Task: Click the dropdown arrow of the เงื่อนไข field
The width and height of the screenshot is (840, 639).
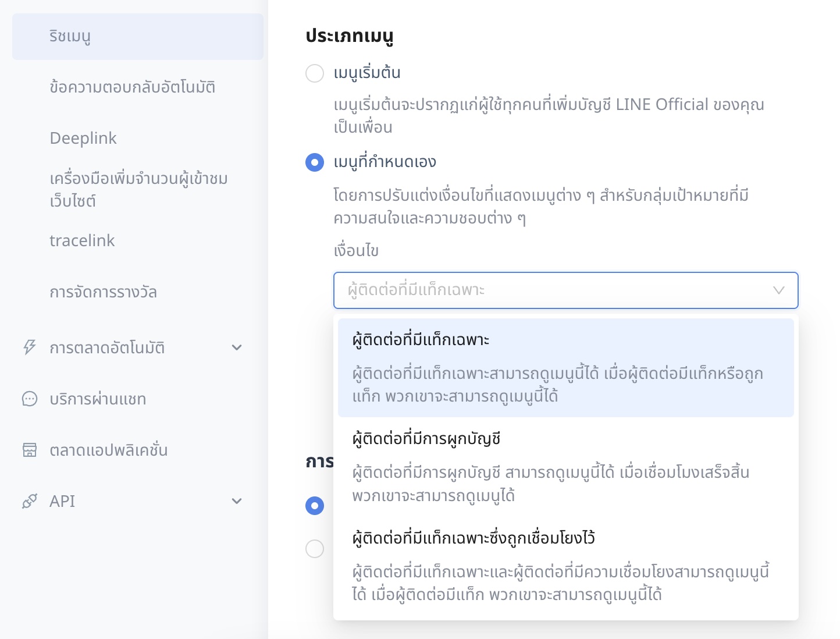Action: click(x=779, y=290)
